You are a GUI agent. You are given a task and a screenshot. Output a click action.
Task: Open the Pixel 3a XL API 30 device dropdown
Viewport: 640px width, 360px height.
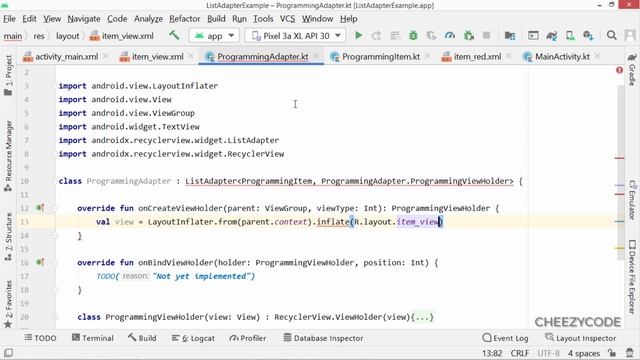click(x=296, y=36)
